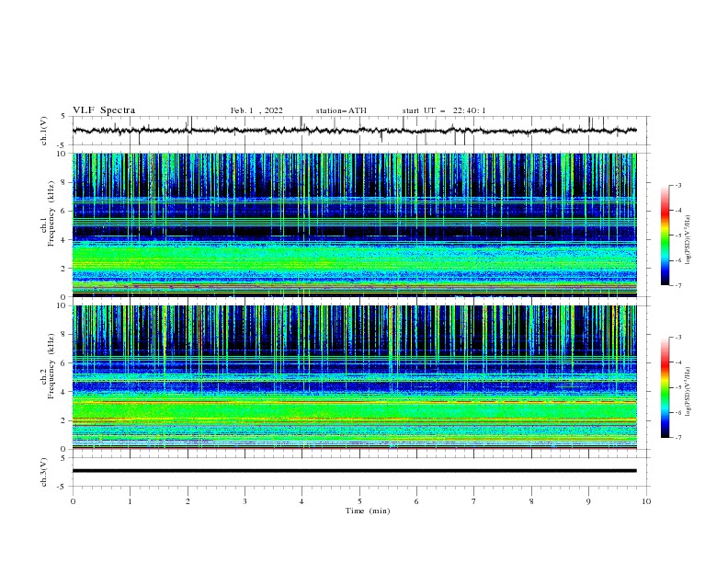Click the ch.1 spectrogram panel

click(x=354, y=224)
